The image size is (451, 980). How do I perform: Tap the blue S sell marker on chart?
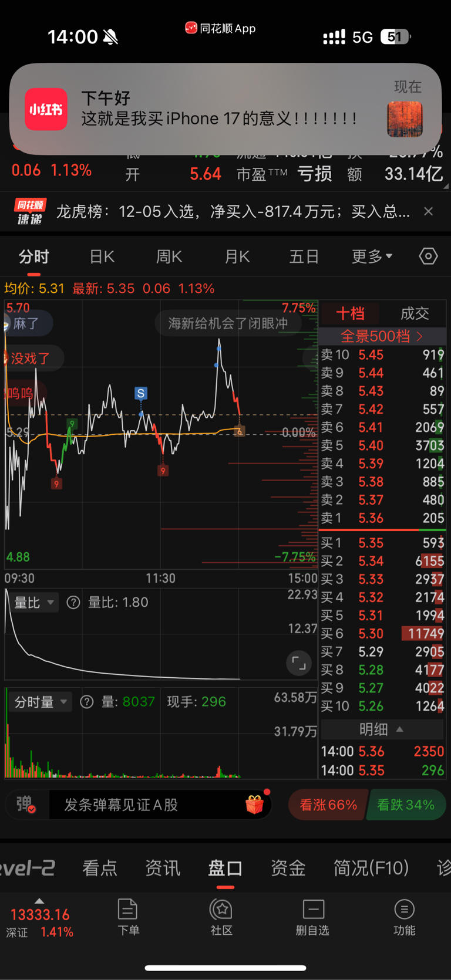click(141, 393)
